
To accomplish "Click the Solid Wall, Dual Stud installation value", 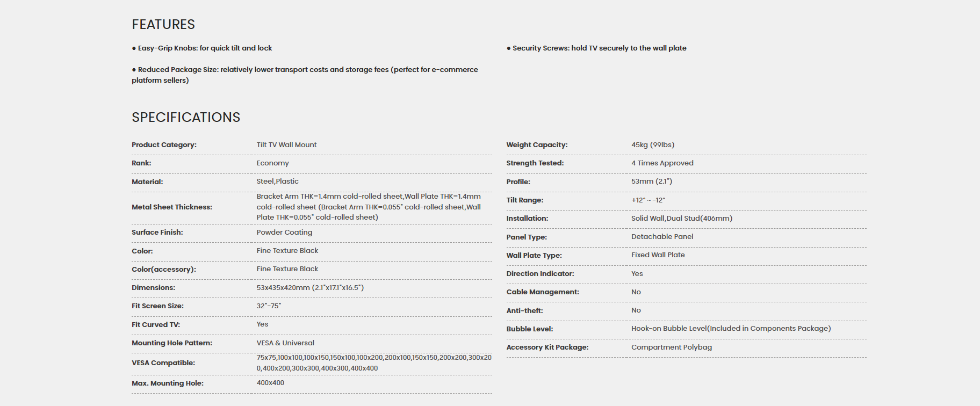I will [682, 219].
